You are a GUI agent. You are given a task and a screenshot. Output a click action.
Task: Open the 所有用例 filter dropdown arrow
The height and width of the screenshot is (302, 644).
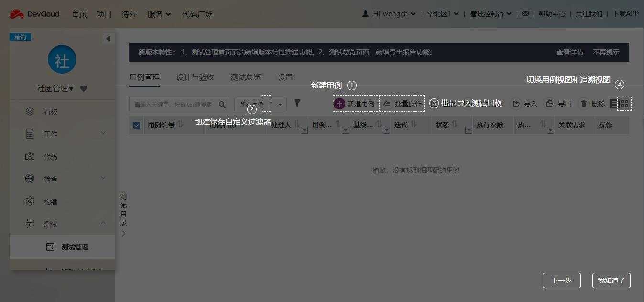pyautogui.click(x=280, y=104)
